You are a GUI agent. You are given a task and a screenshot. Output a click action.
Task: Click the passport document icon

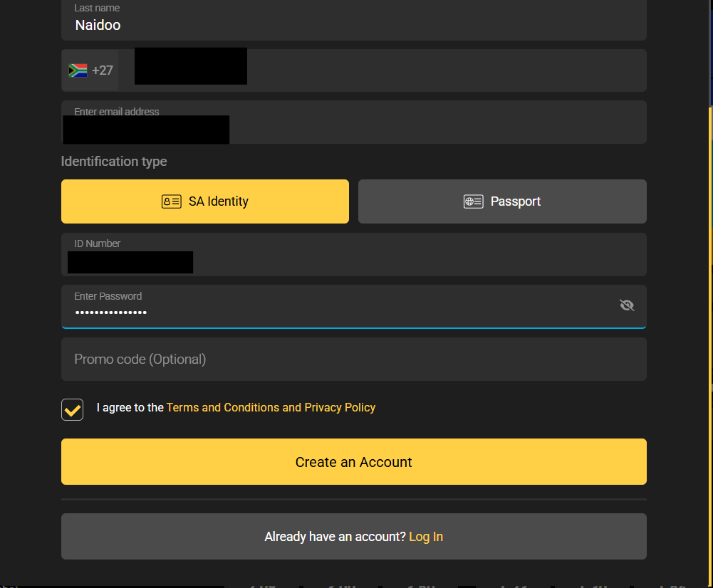pos(474,201)
